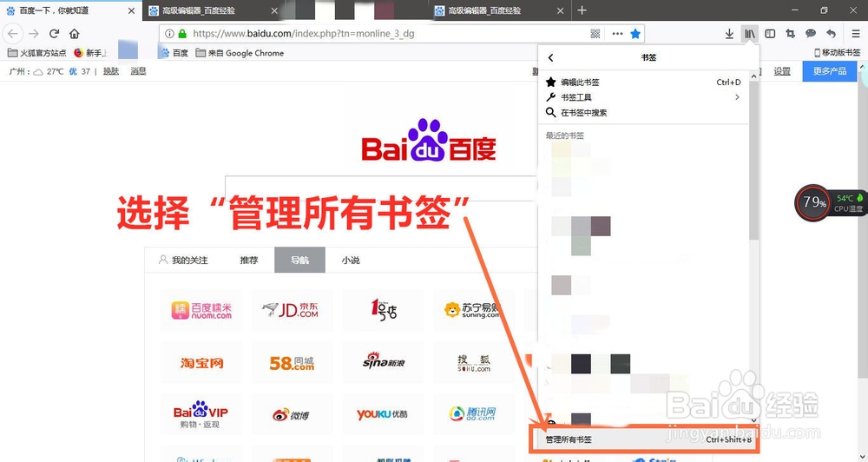Open 1号店 site tile

click(383, 310)
